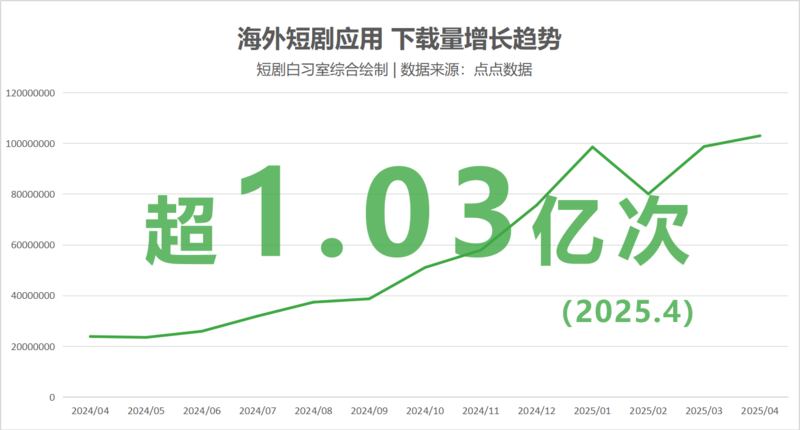Click the 100000000 y-axis label
The height and width of the screenshot is (430, 800).
coord(31,144)
